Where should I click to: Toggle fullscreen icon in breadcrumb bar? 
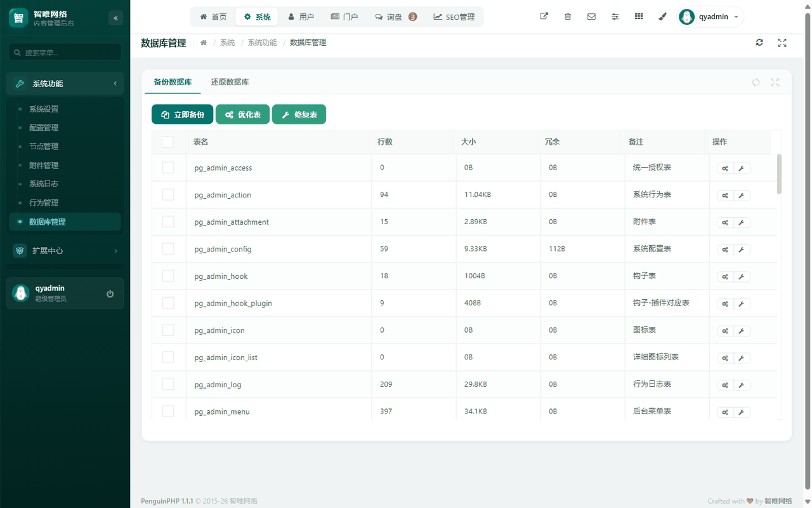point(782,43)
